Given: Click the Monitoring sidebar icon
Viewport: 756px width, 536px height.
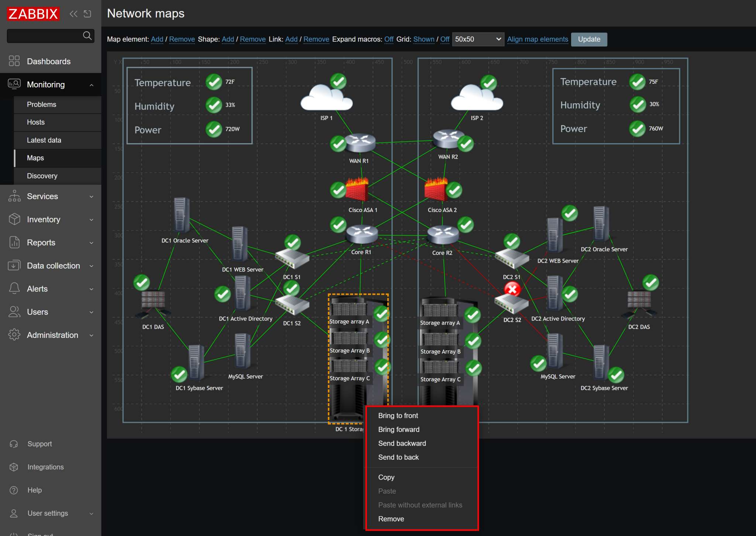Looking at the screenshot, I should click(14, 84).
